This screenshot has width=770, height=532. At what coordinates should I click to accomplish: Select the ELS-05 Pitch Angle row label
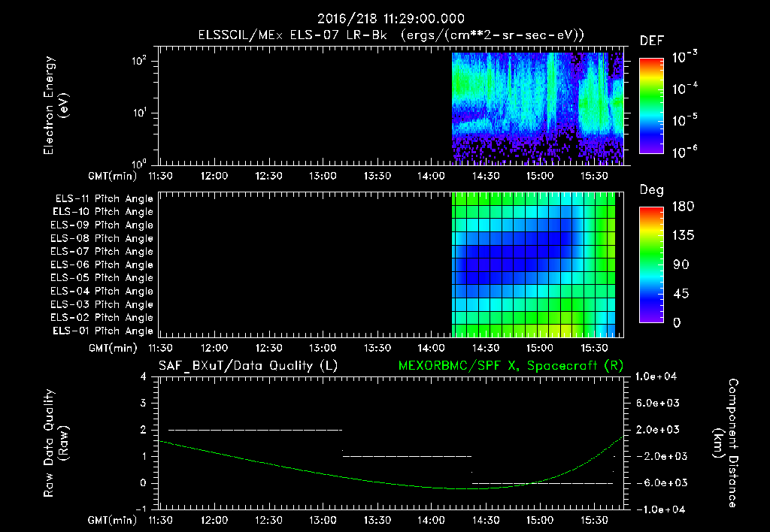point(102,278)
